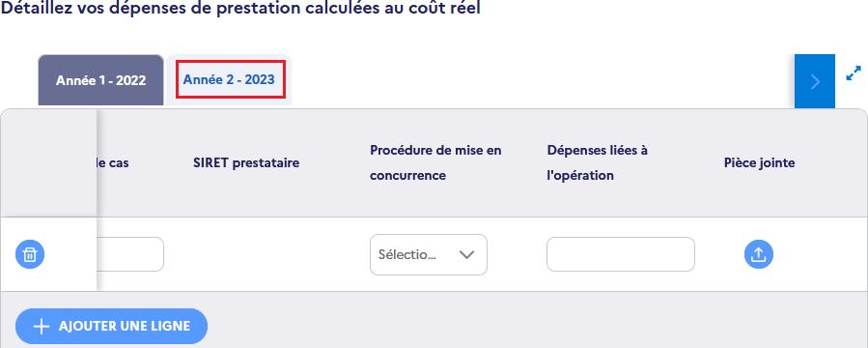Open the Année 2 - 2023 tab
This screenshot has width=868, height=348.
click(229, 80)
